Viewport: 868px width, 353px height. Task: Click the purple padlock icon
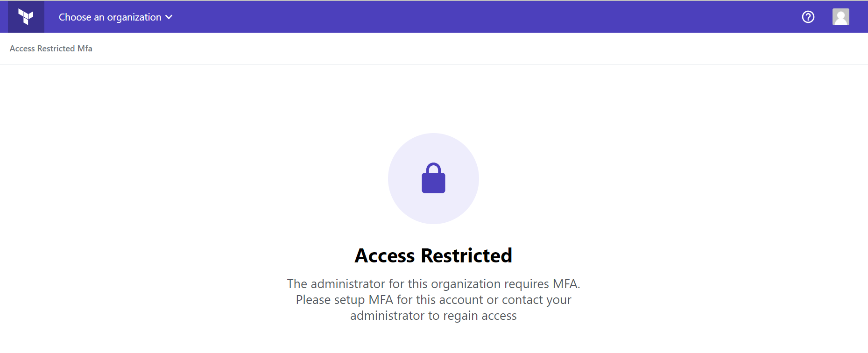pos(433,178)
